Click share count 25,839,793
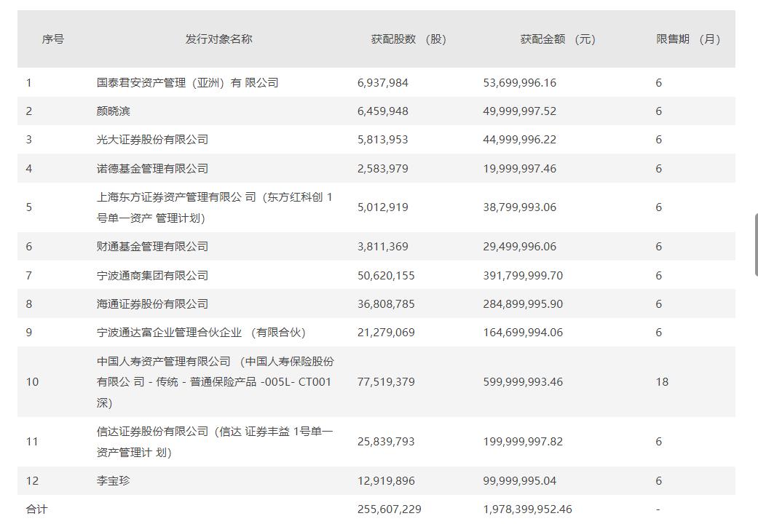 (x=386, y=442)
